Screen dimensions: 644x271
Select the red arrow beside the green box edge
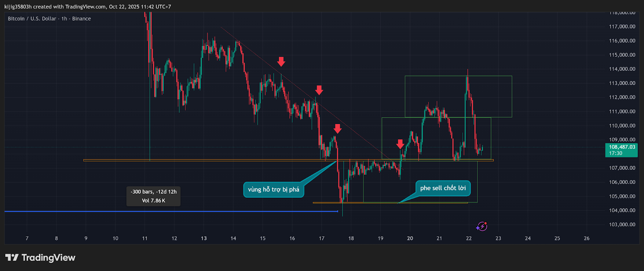coord(400,144)
